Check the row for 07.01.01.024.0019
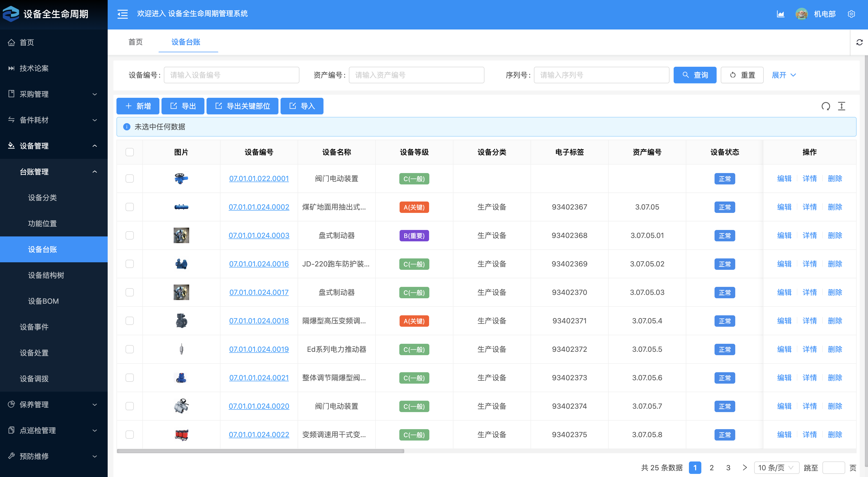Viewport: 868px width, 477px height. pos(129,349)
